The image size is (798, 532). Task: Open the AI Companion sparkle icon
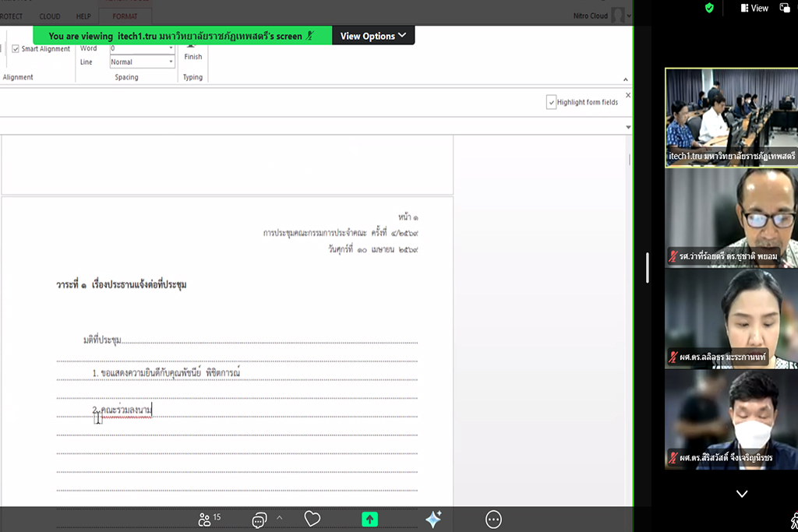(433, 519)
